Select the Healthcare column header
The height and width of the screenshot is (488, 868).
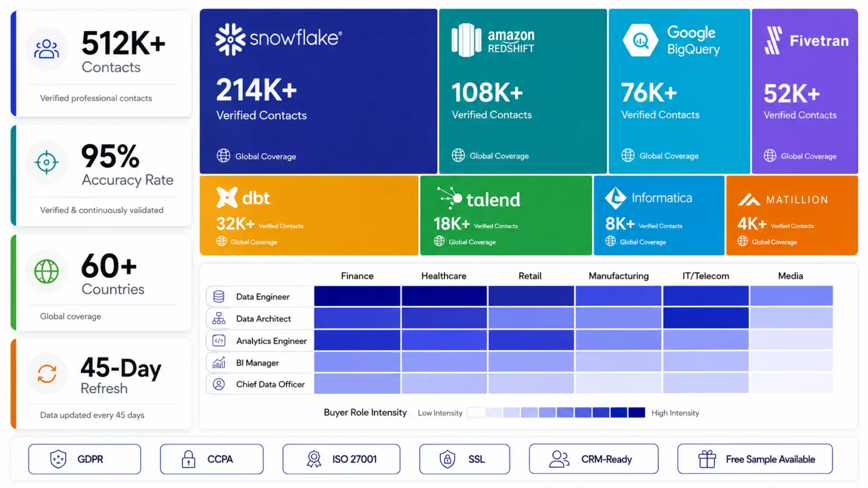(x=444, y=276)
